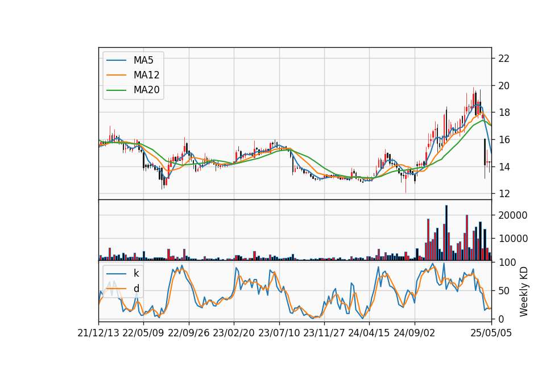
Task: Click the MA5 legend label
Action: point(143,60)
